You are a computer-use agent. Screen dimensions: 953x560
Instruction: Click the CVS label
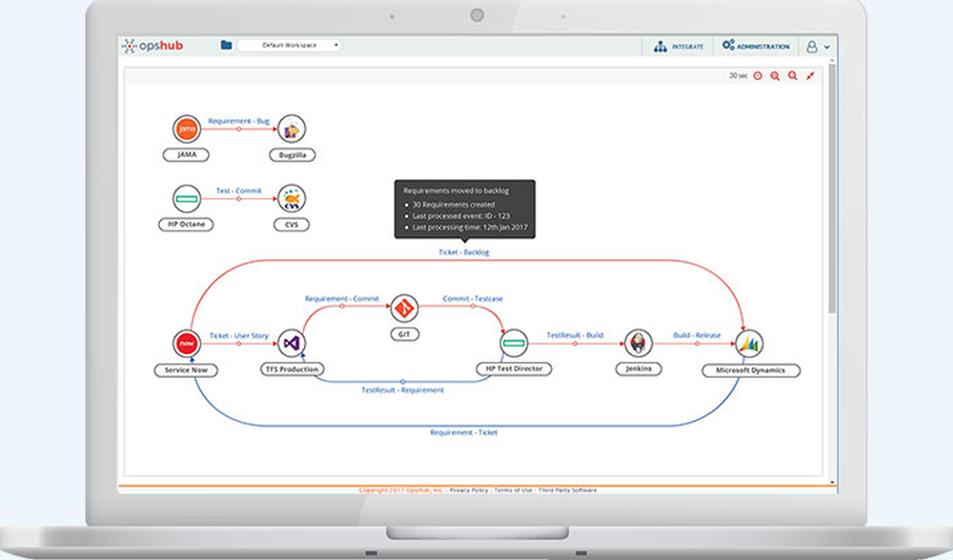click(x=292, y=225)
